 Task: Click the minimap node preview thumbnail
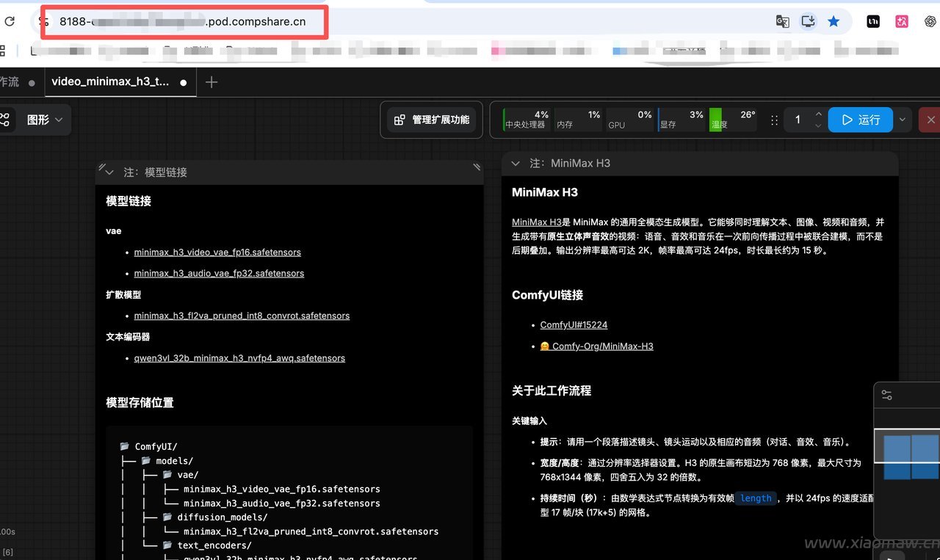(911, 457)
